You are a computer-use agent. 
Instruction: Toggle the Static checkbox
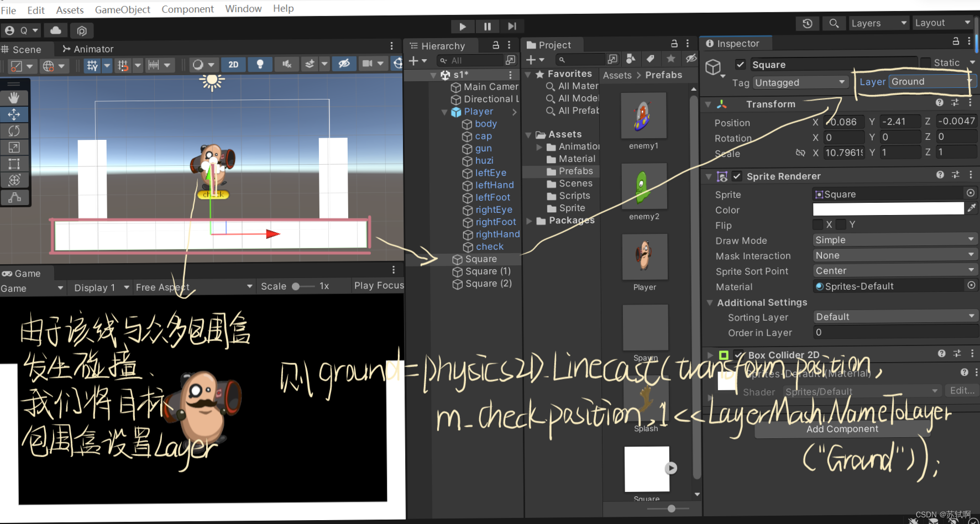click(x=926, y=62)
